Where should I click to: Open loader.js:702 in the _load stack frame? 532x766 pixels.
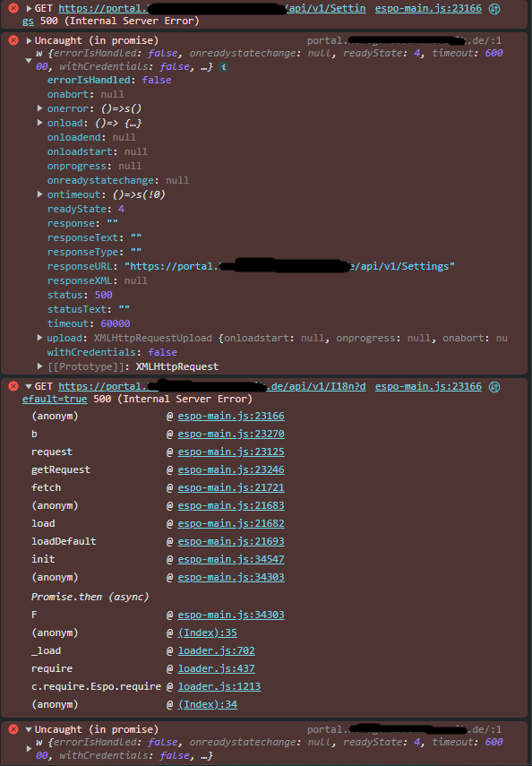coord(217,650)
